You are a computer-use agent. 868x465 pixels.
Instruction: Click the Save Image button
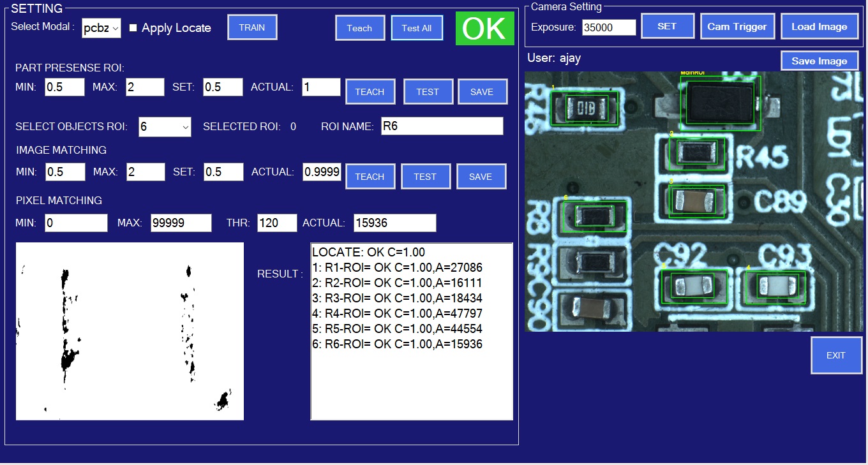(819, 61)
